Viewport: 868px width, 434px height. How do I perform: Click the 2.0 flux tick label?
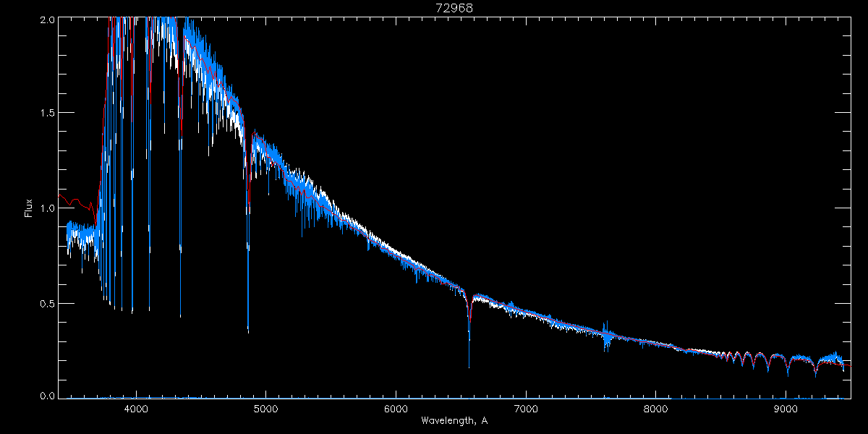(x=48, y=20)
